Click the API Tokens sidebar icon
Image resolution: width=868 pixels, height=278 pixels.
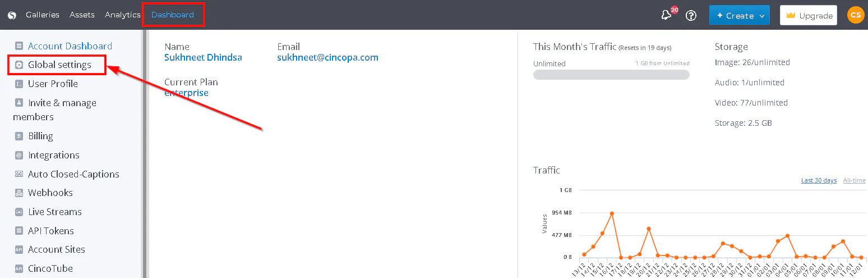(x=19, y=231)
